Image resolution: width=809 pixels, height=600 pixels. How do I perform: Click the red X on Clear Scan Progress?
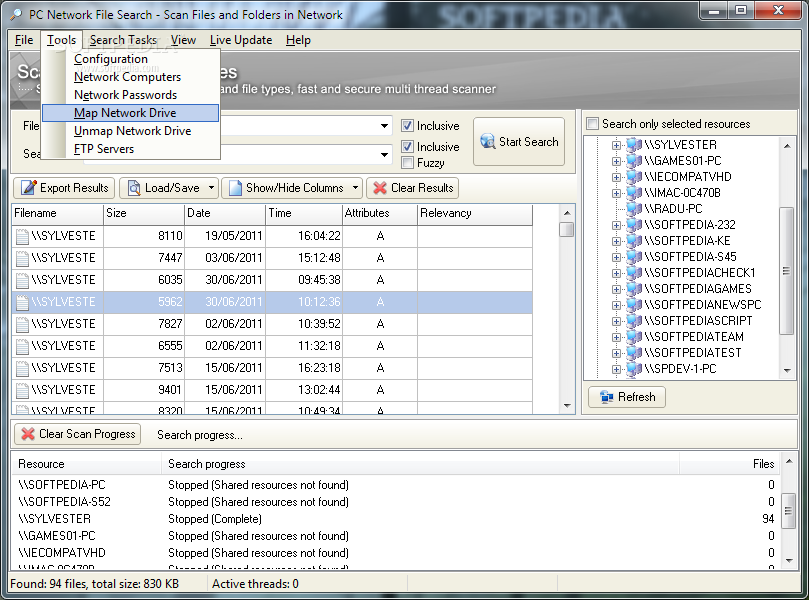[x=28, y=434]
